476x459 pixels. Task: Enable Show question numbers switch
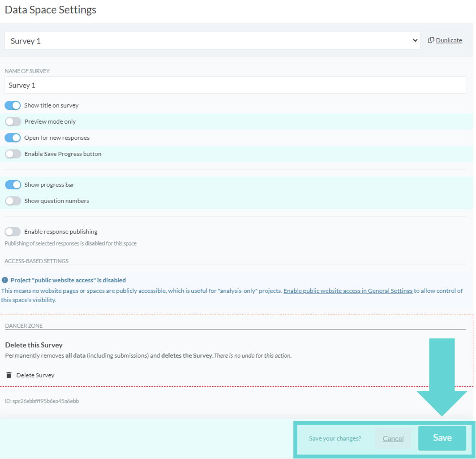tap(13, 201)
